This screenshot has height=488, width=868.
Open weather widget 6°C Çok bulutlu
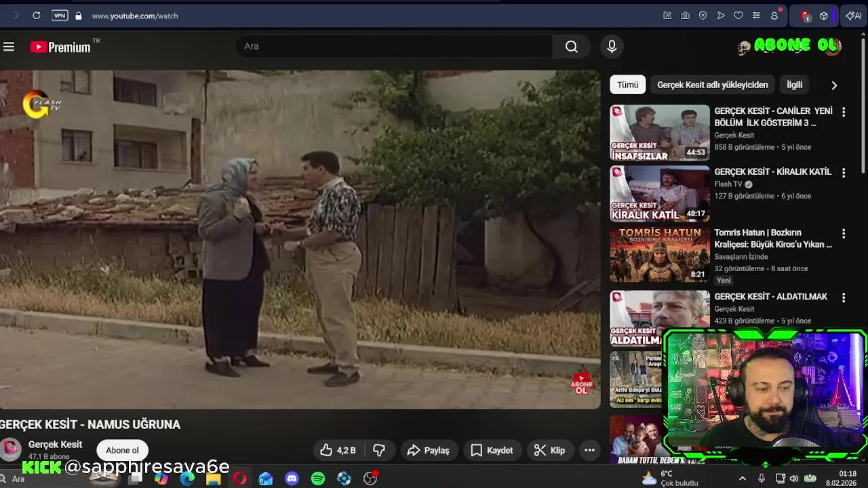click(670, 479)
